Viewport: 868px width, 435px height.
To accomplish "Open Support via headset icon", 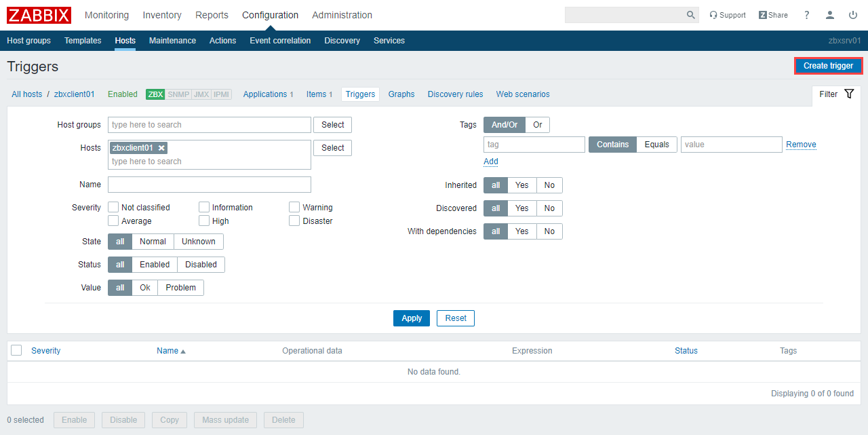I will pos(713,15).
